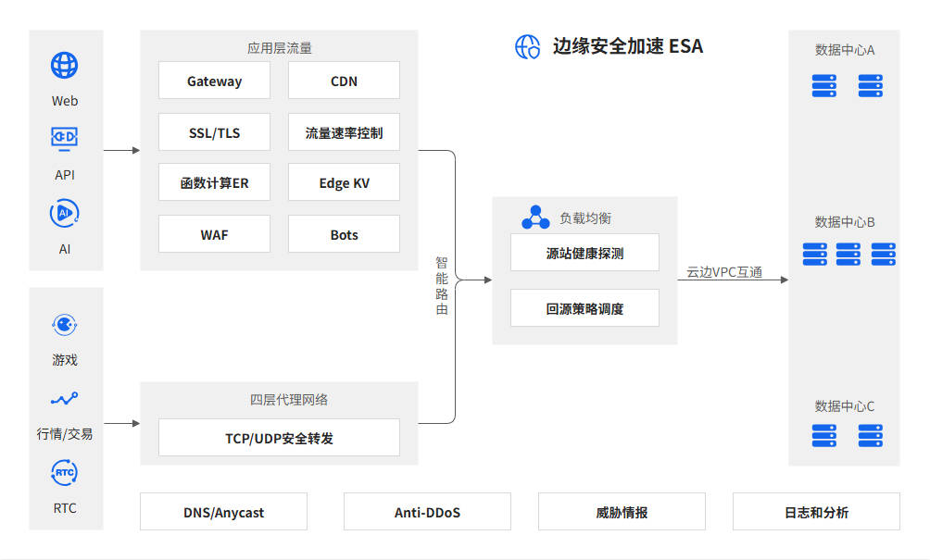
Task: Click the AI circular icon
Action: tap(64, 213)
